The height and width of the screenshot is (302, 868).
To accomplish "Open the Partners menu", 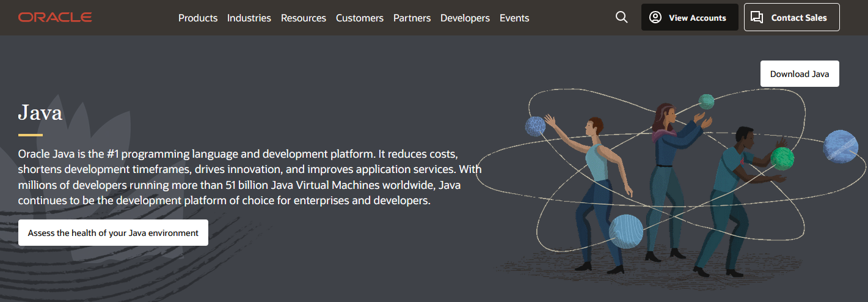I will (x=412, y=18).
